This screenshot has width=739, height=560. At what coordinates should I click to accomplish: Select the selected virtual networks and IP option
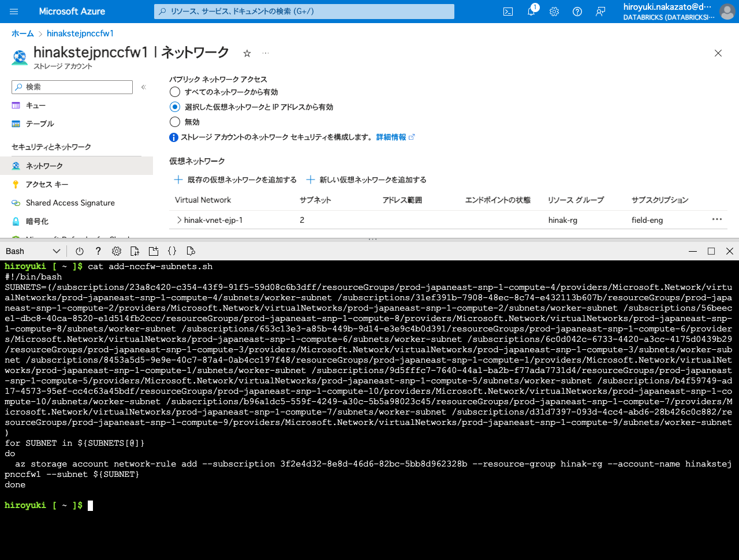click(x=175, y=107)
